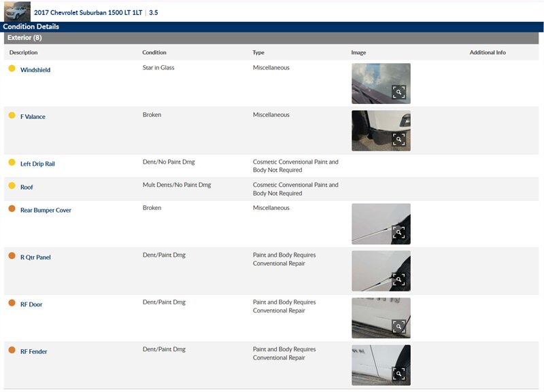Click the vehicle thumbnail at top left
The height and width of the screenshot is (392, 544).
[x=17, y=12]
